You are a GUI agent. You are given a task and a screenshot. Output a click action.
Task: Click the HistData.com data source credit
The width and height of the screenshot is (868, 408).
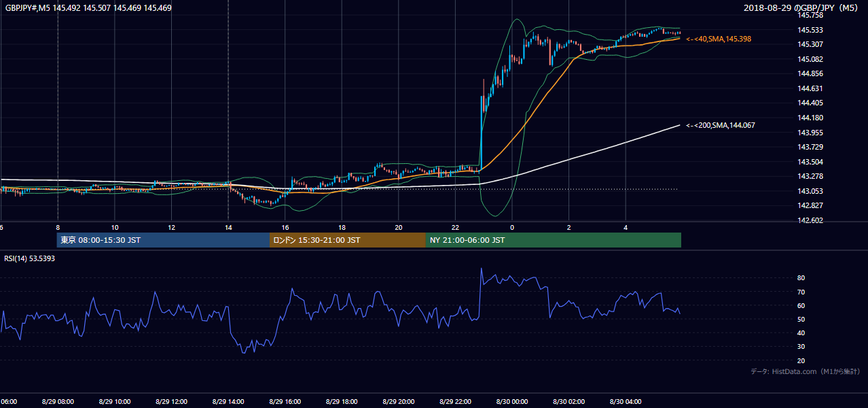(x=806, y=372)
